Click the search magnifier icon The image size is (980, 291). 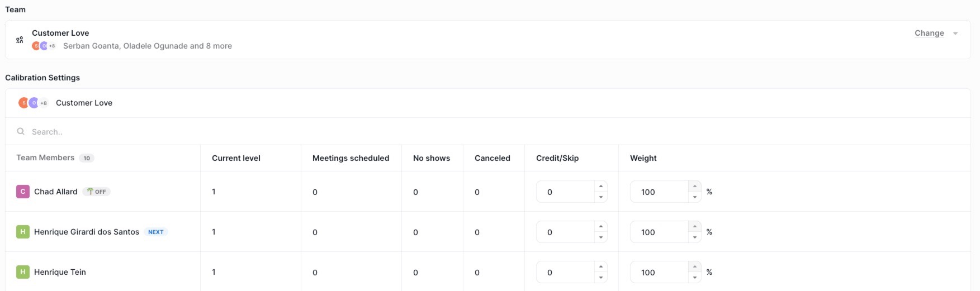pos(21,132)
